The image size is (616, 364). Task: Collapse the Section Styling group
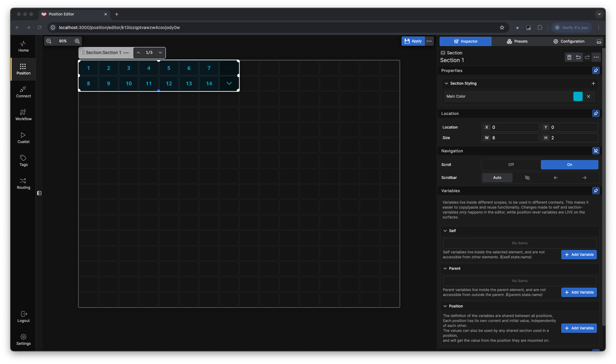pyautogui.click(x=446, y=83)
